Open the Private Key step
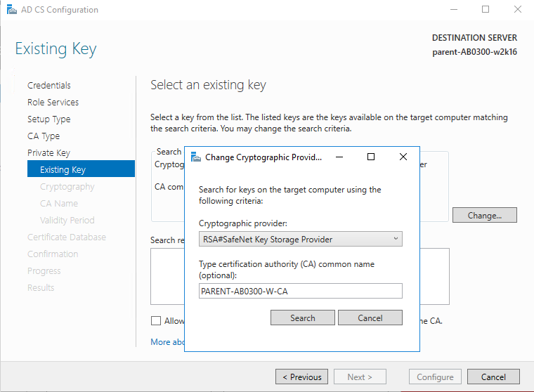 click(x=48, y=153)
